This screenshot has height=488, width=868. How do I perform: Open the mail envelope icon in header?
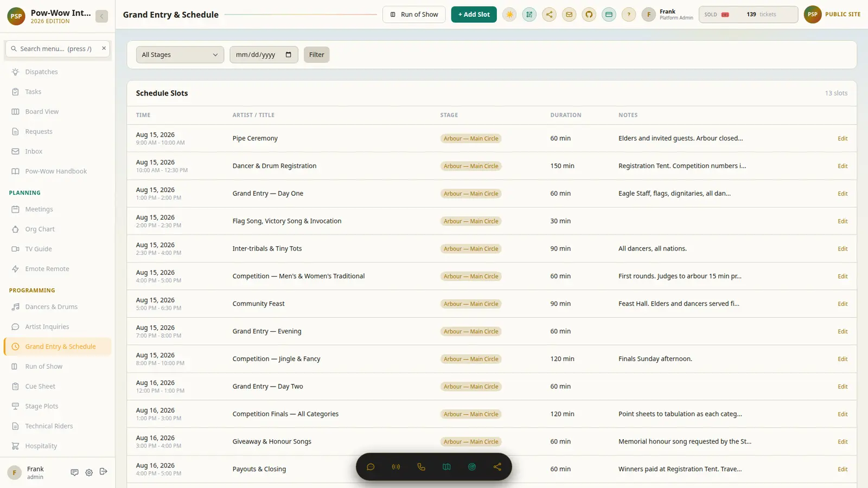pyautogui.click(x=569, y=15)
